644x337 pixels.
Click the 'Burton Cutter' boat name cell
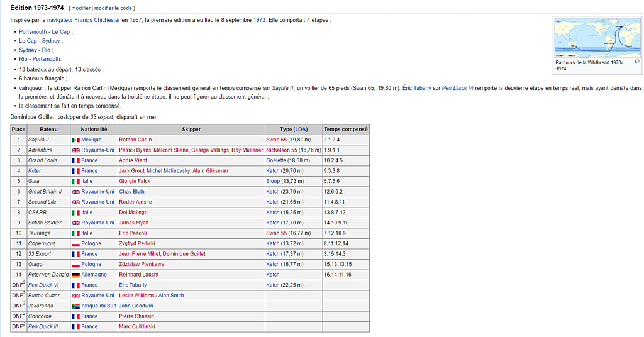pos(48,296)
